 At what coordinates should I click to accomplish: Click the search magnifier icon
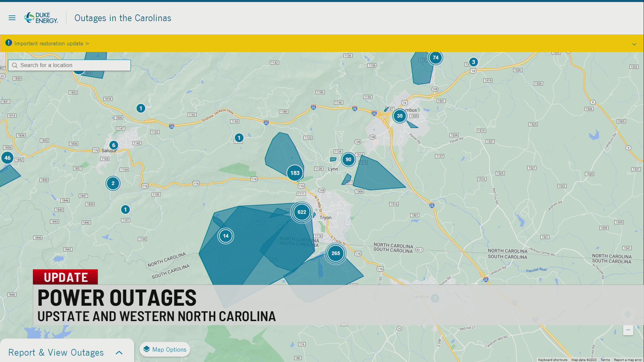click(x=14, y=65)
